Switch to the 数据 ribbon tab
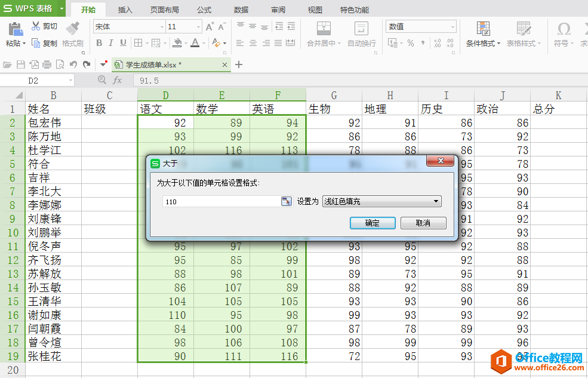Viewport: 588px width, 378px height. pyautogui.click(x=241, y=10)
